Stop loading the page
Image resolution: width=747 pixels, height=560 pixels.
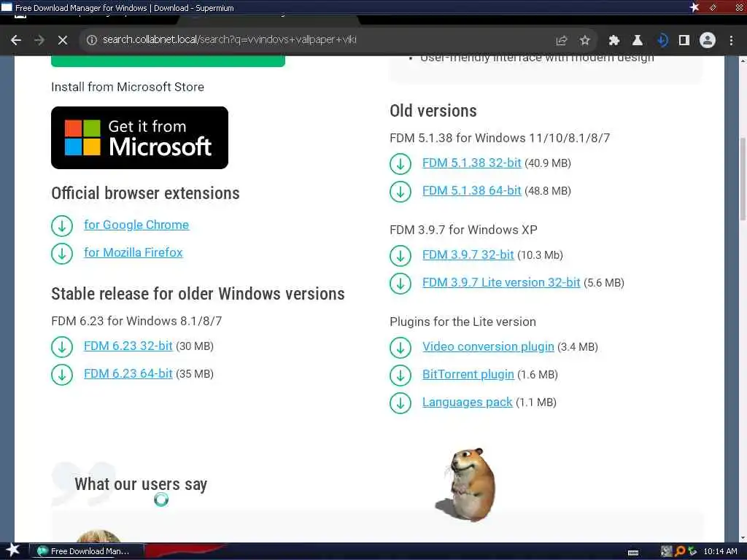coord(63,40)
